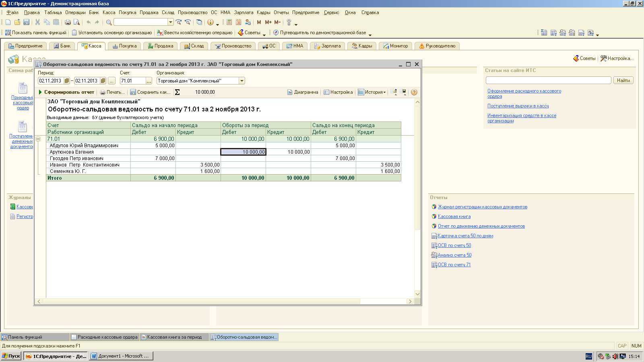Viewport: 644px width, 362px height.
Task: Click the Печать... button in report
Action: [112, 92]
